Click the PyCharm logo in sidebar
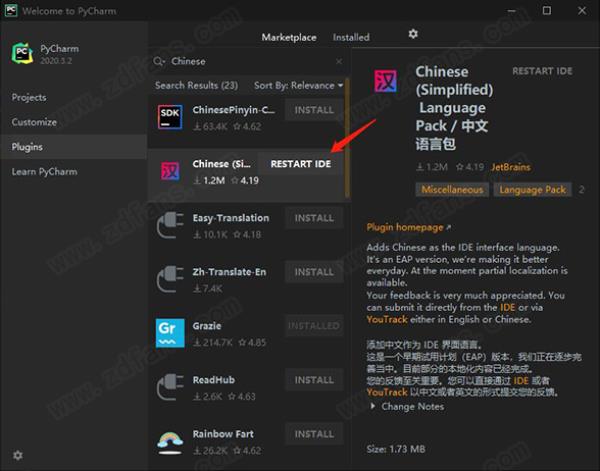The image size is (600, 471). point(22,53)
